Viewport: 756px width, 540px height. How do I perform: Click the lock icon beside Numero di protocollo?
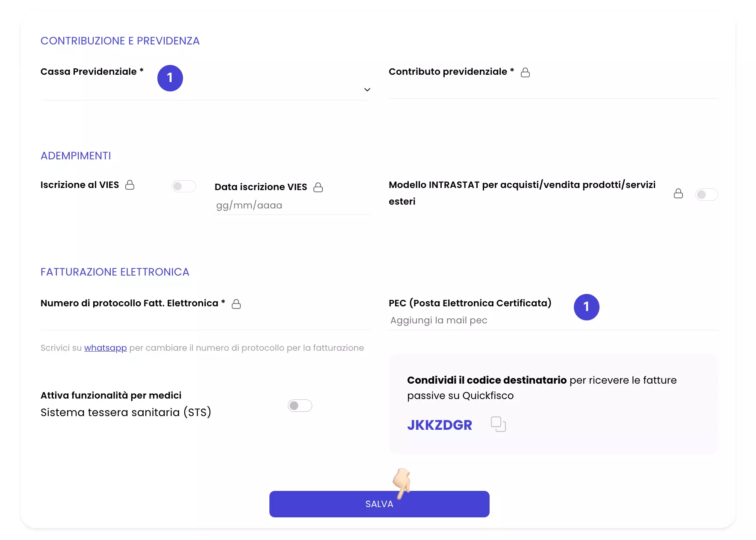coord(236,304)
